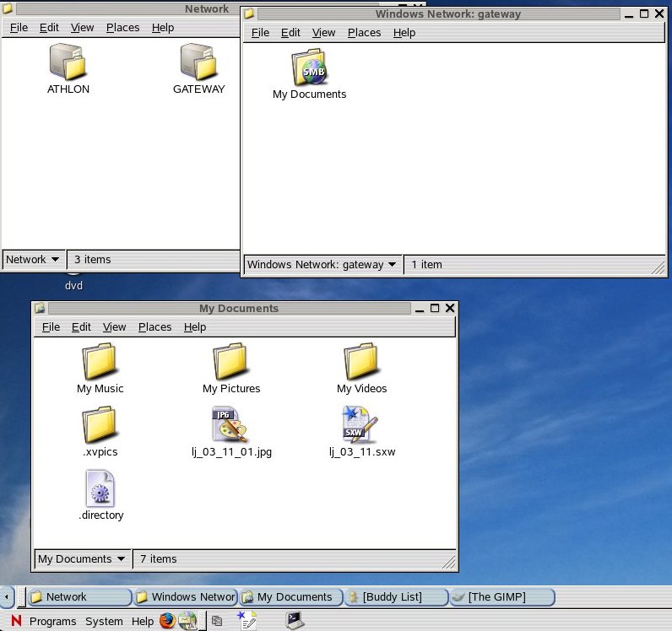Switch to The GIMP taskbar button
672x631 pixels.
click(501, 597)
